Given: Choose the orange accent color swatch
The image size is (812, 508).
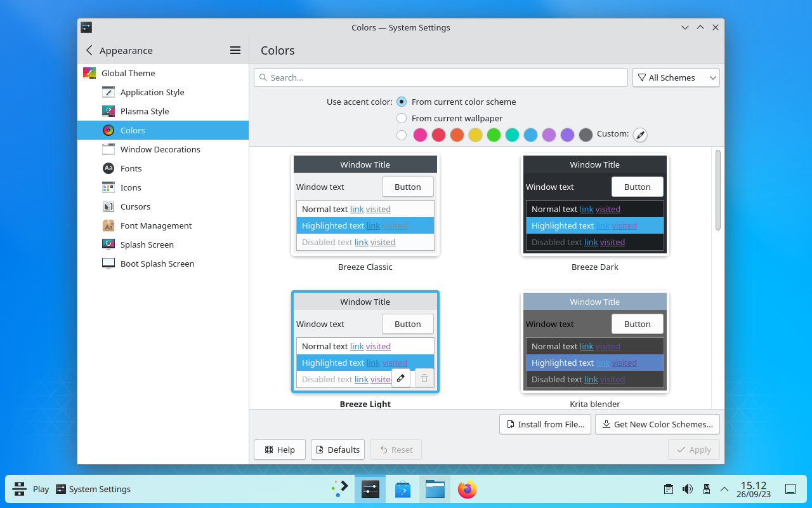Looking at the screenshot, I should pos(457,135).
